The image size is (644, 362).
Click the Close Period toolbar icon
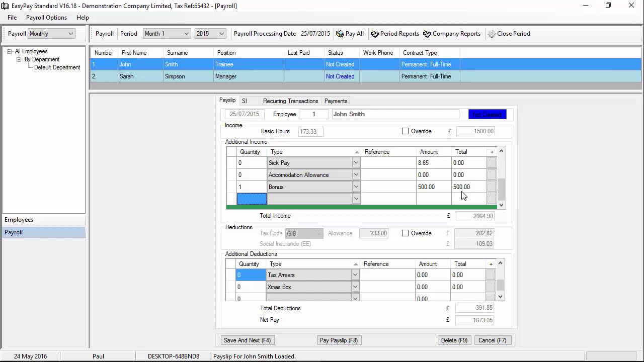coord(492,34)
